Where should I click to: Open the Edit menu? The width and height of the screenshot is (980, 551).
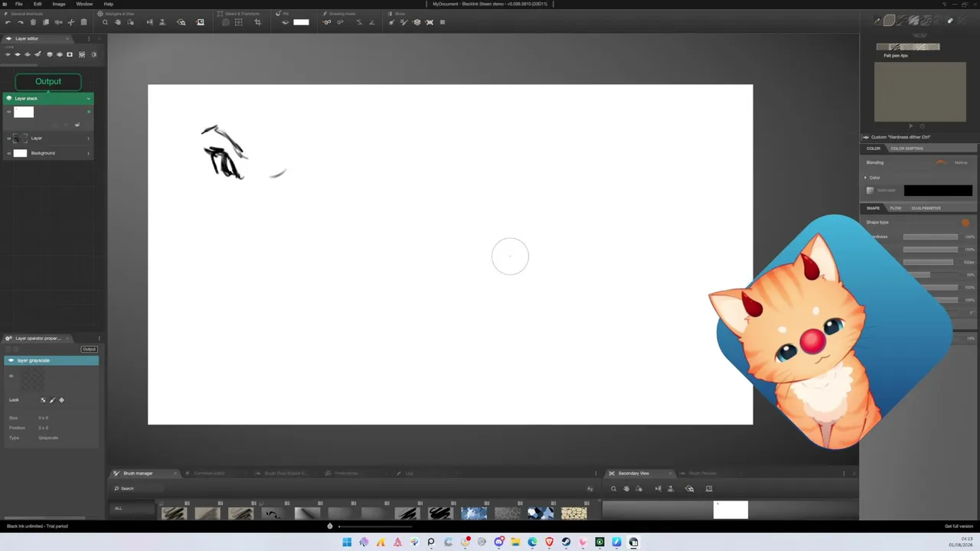[38, 4]
